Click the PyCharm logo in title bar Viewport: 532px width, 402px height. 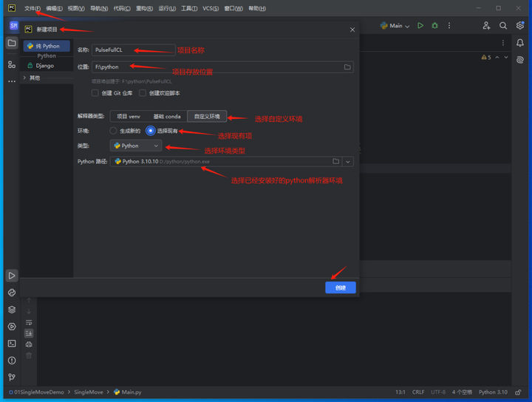[x=12, y=8]
